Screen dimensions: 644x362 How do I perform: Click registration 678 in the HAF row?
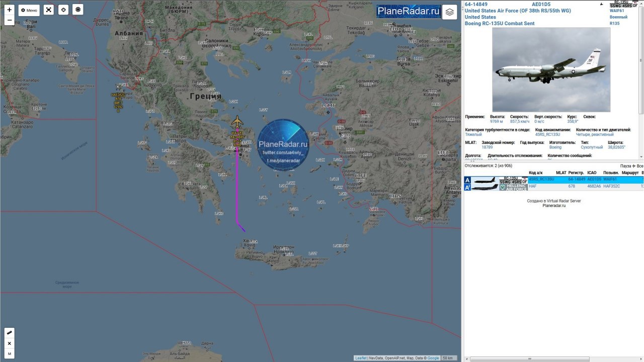(572, 186)
